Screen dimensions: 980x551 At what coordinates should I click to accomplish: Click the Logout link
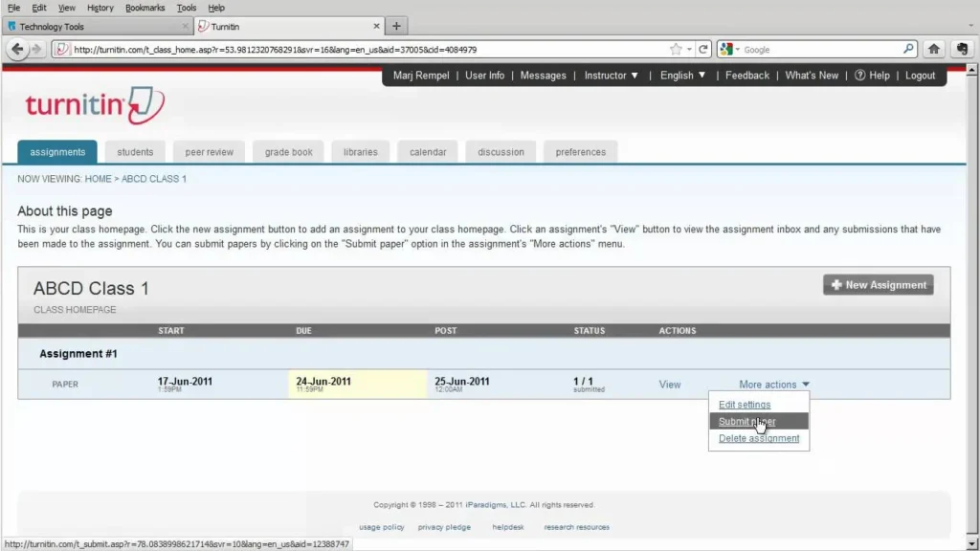[920, 75]
